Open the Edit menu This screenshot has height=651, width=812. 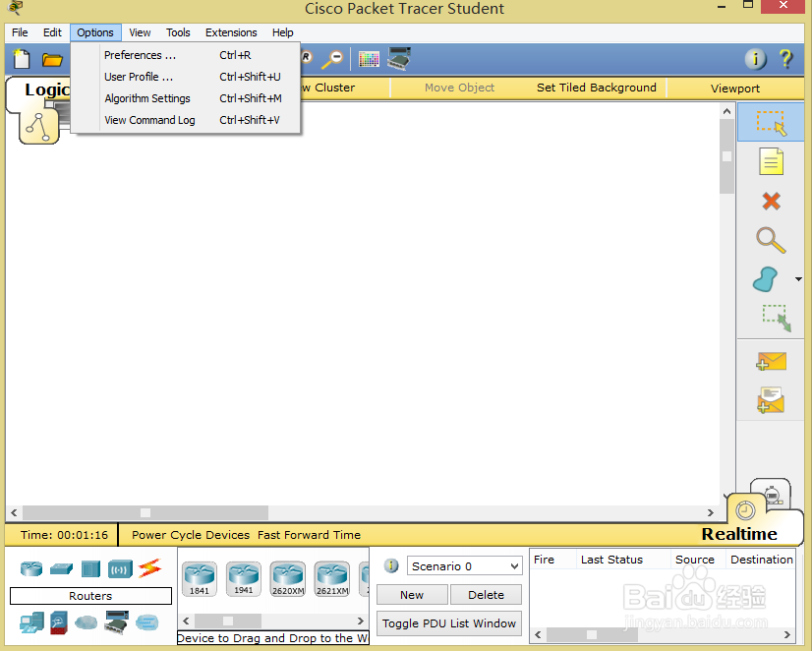(x=52, y=32)
